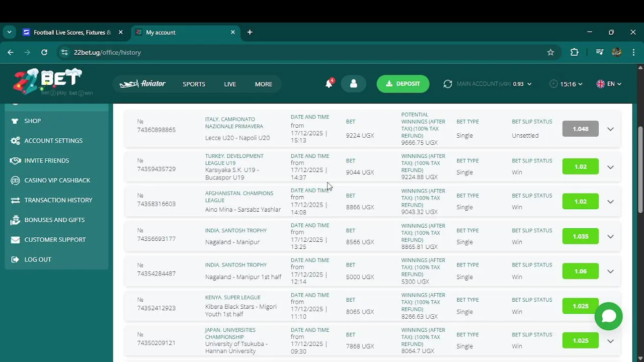Open the 15:16 time zone dropdown

pos(566,84)
